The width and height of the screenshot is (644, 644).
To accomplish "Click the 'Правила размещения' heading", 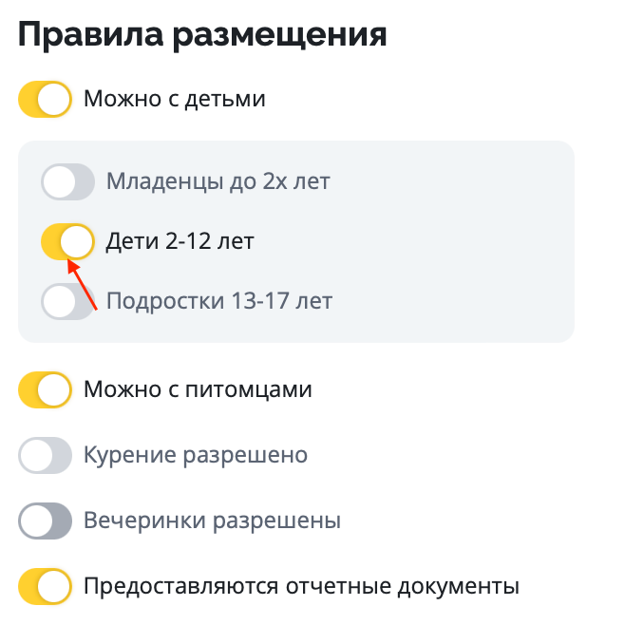I will click(202, 35).
